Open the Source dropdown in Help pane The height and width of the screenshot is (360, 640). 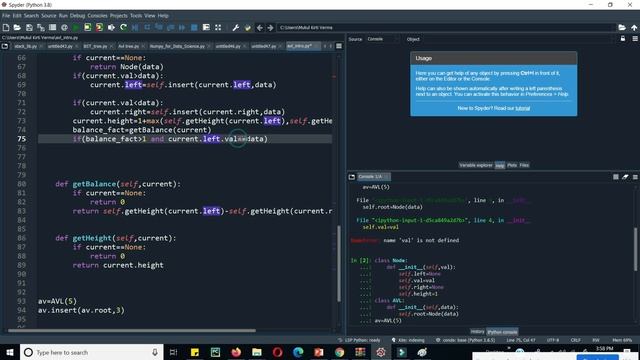click(382, 39)
